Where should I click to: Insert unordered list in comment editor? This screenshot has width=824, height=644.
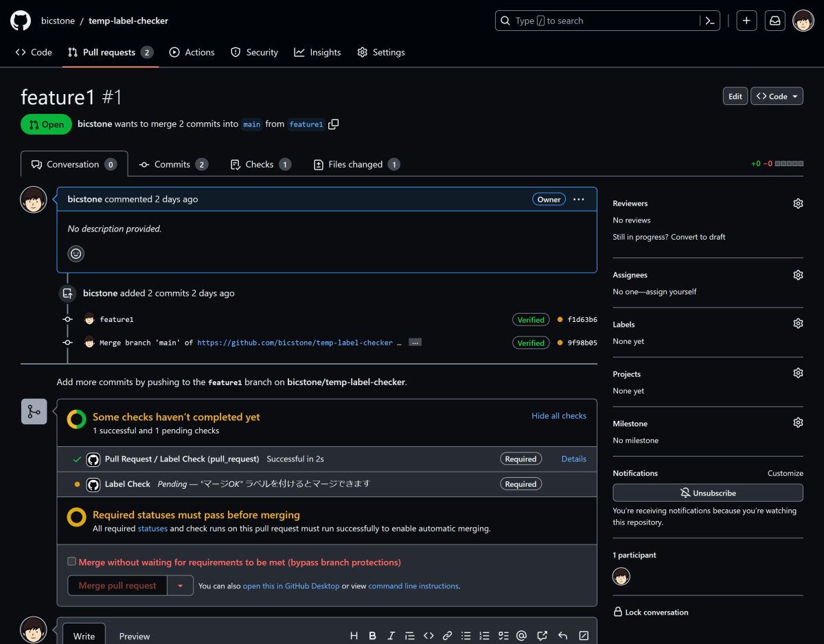(x=466, y=636)
